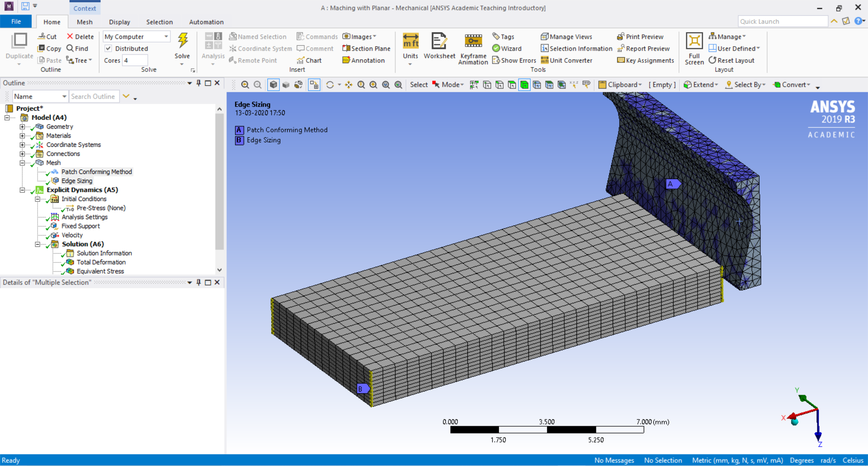Open the My Computer solver dropdown
Viewport: 868px width, 466px height.
(165, 36)
